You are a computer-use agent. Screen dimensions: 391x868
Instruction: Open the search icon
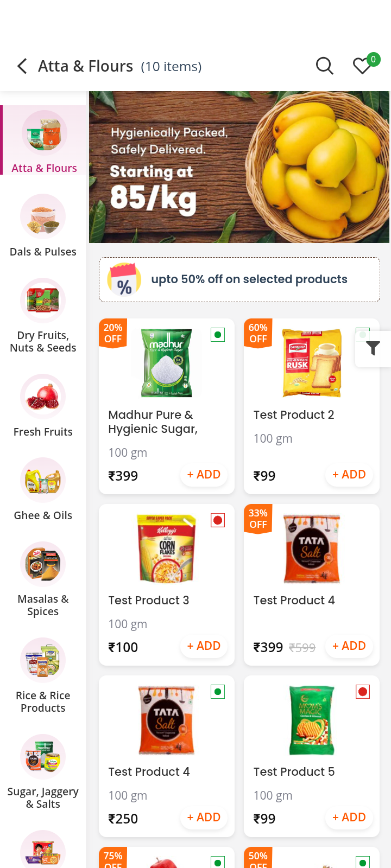coord(324,66)
